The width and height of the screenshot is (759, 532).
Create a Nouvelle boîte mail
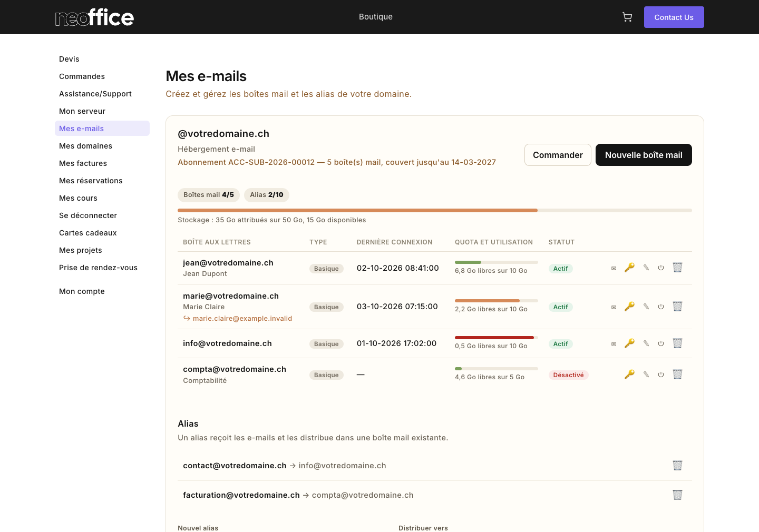pos(644,155)
